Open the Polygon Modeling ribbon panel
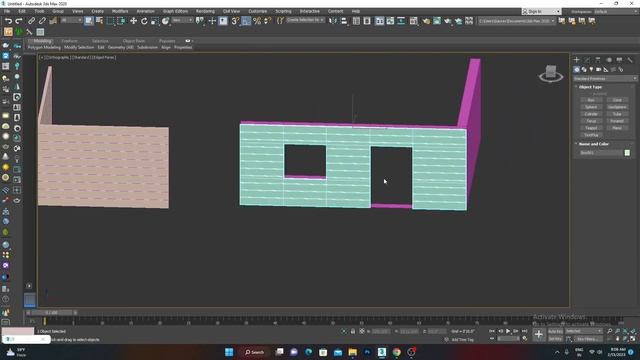 tap(44, 47)
